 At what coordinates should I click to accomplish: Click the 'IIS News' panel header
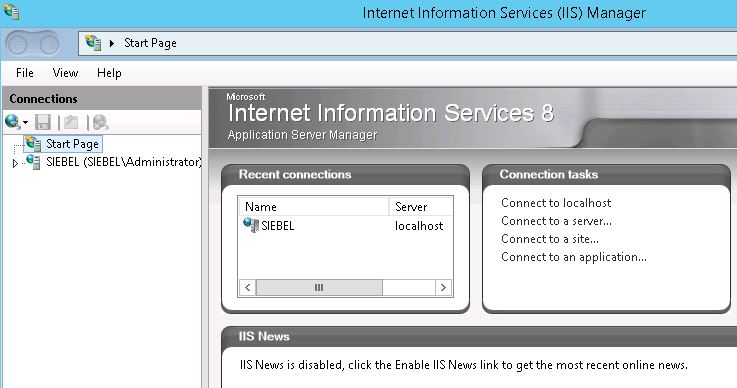pos(479,336)
